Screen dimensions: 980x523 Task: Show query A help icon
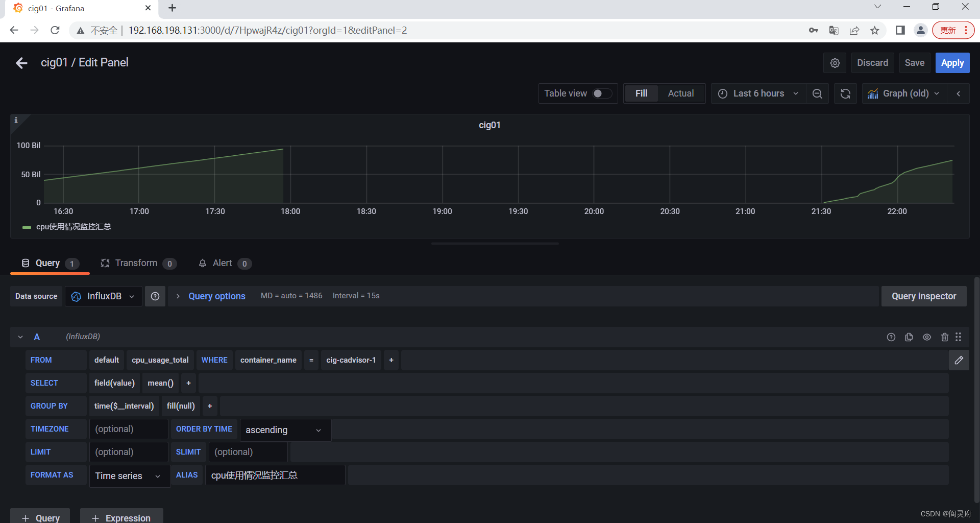(x=891, y=337)
